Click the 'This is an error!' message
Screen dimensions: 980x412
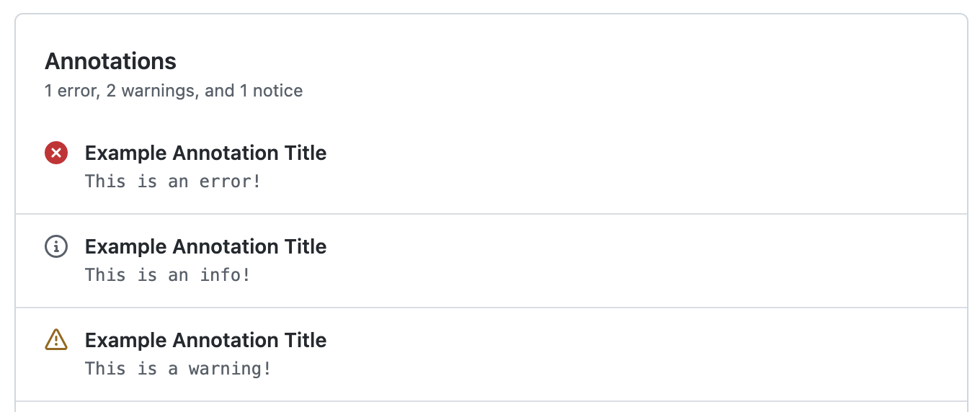tap(172, 181)
